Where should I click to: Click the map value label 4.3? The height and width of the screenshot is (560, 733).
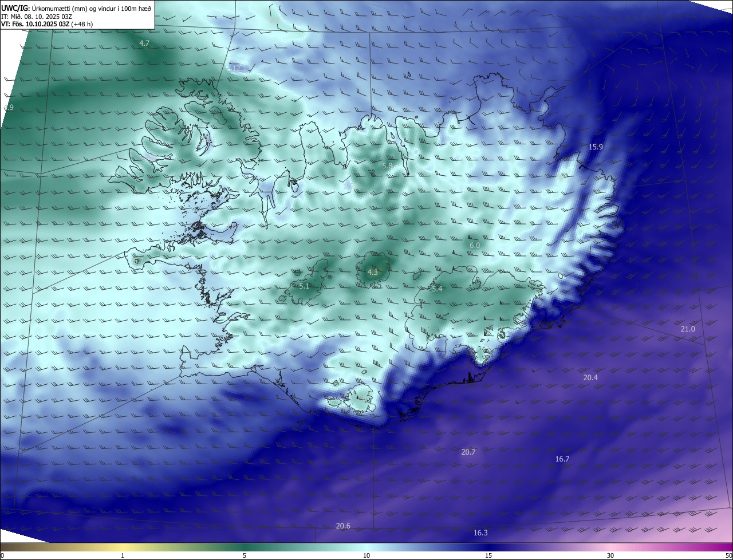point(373,272)
